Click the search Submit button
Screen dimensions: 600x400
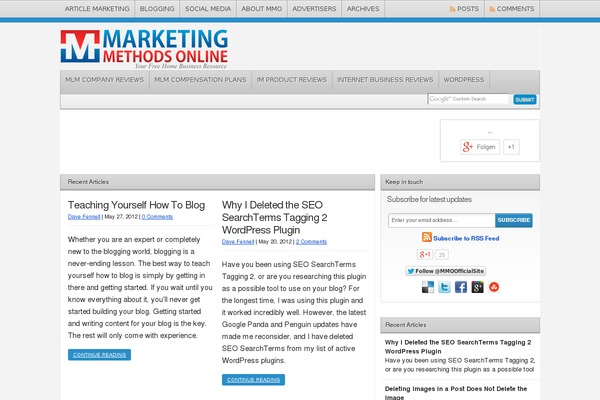click(x=525, y=100)
